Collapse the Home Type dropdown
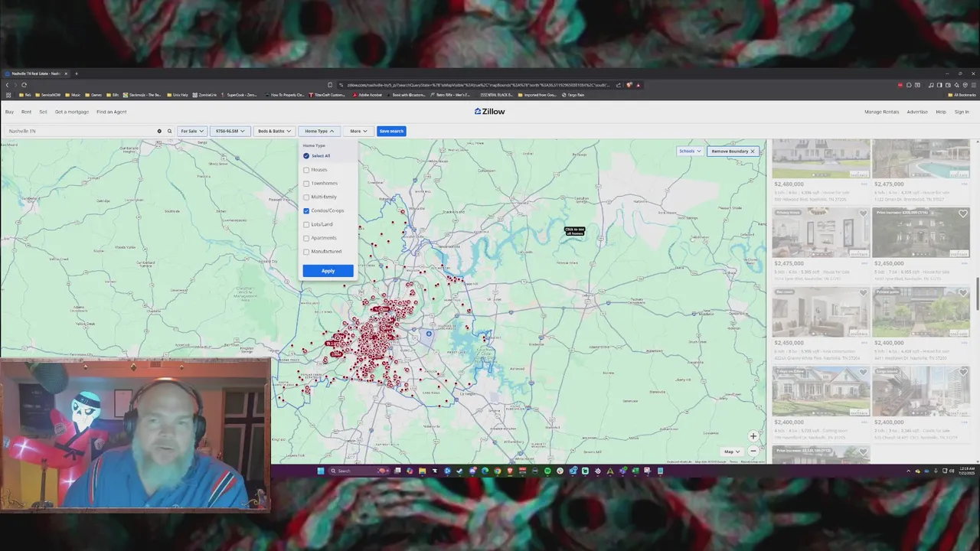 pyautogui.click(x=319, y=131)
